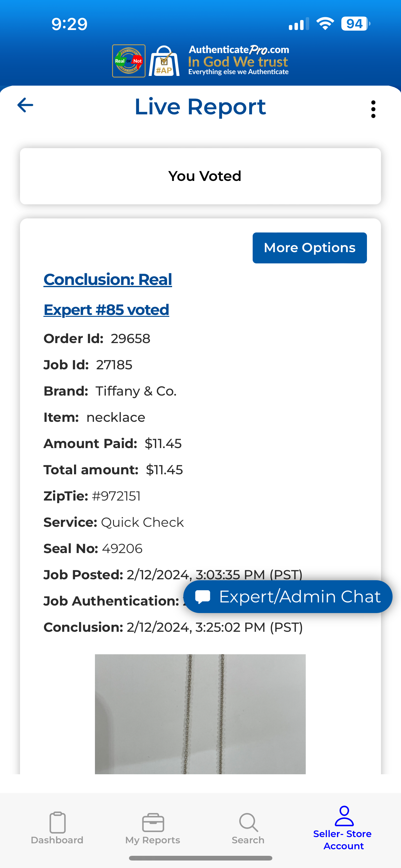The height and width of the screenshot is (868, 401).
Task: Tap the Wi-Fi status icon
Action: 325,24
